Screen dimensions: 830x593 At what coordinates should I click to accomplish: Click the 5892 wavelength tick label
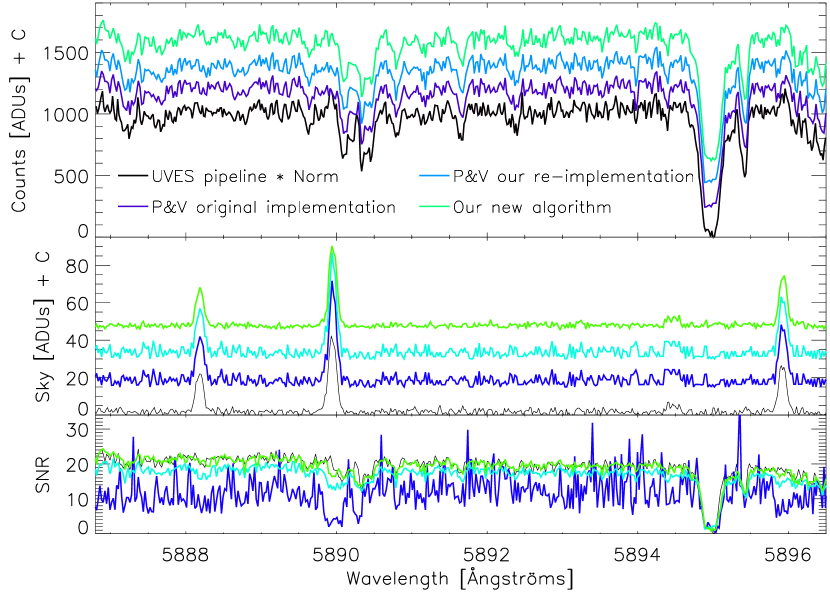pyautogui.click(x=487, y=554)
